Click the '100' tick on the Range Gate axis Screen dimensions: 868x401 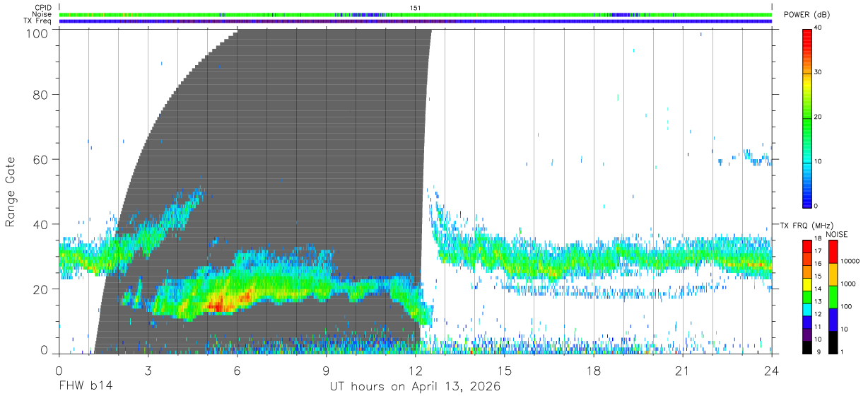tap(35, 33)
